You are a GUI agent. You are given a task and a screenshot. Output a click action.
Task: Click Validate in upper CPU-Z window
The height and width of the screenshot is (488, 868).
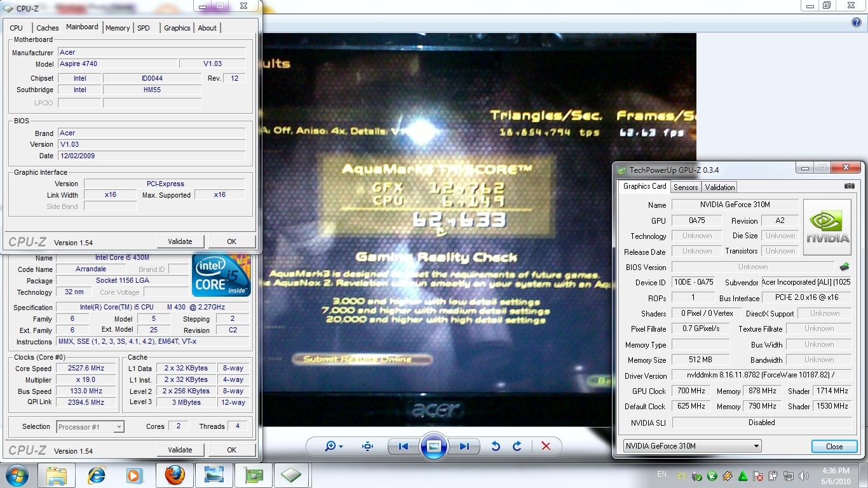[x=180, y=241]
